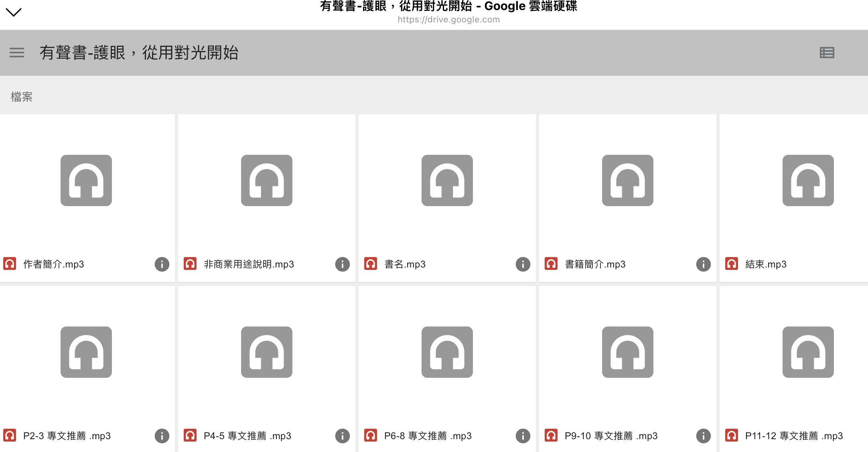Open the 作者簡介.mp3 audio thumbnail

(x=86, y=180)
